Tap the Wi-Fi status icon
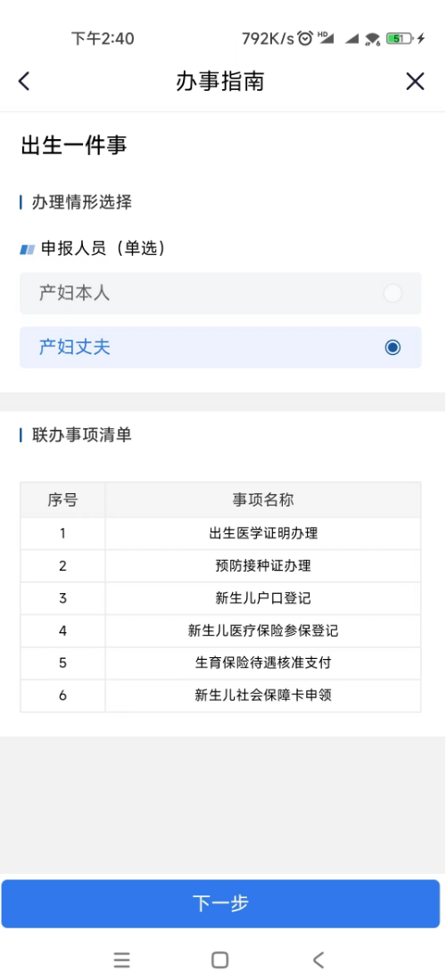 click(373, 38)
